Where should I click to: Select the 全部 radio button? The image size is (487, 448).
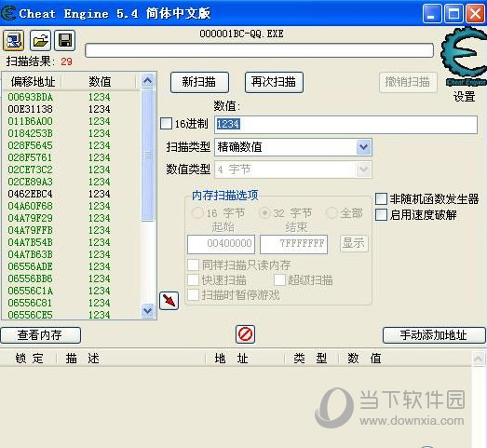click(331, 213)
